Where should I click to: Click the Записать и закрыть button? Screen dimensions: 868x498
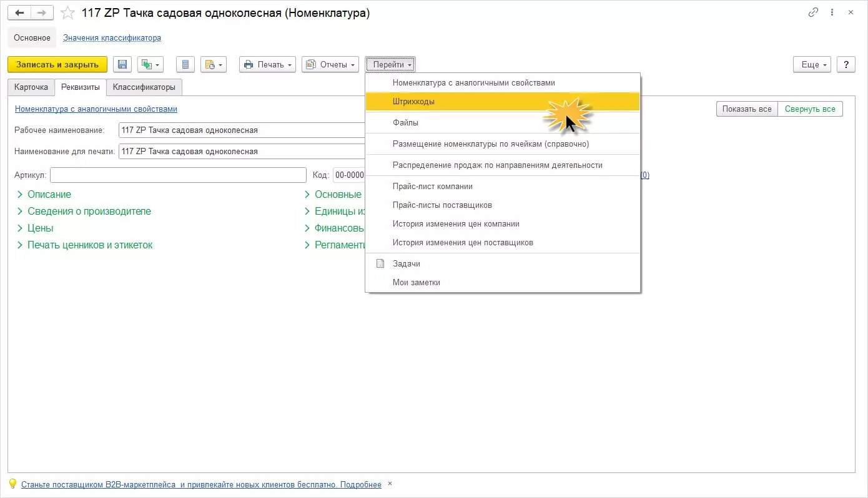tap(57, 64)
